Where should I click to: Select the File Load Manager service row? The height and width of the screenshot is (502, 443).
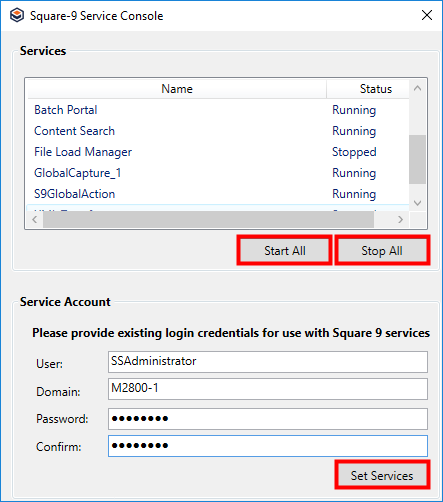click(x=218, y=152)
